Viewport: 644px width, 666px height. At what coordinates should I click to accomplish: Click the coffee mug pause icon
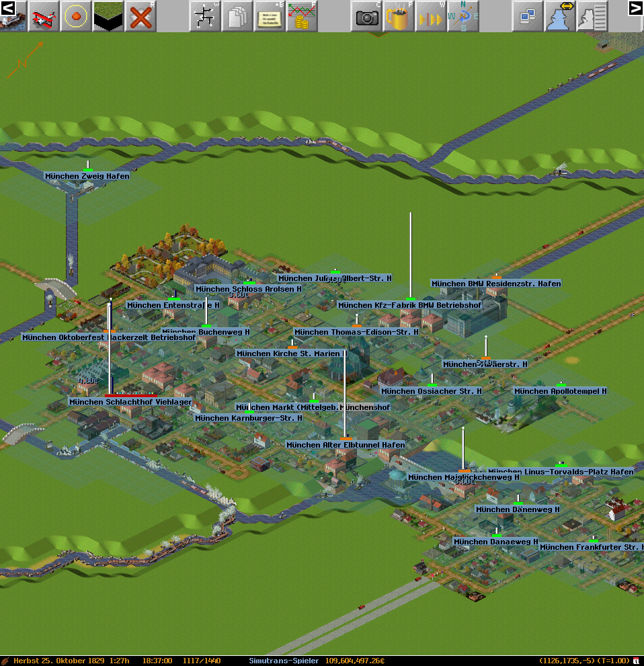tap(399, 17)
